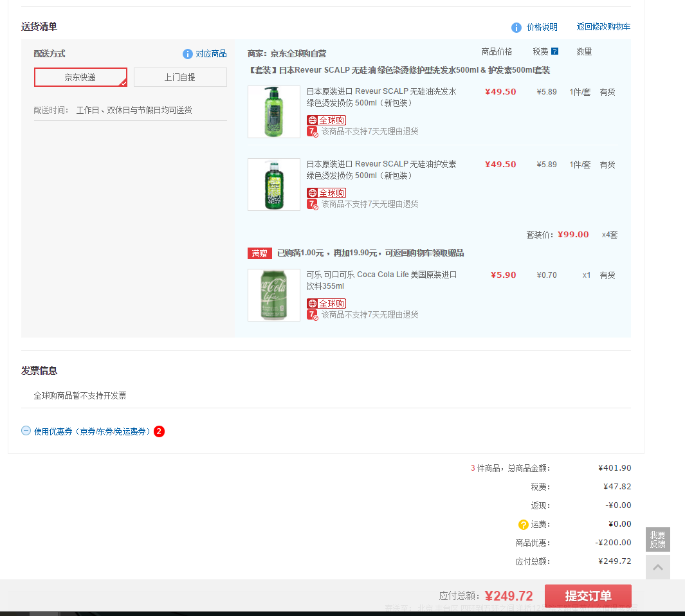This screenshot has height=616, width=685.
Task: Click the Reveur 无硅油洗发水 product title
Action: pos(381,97)
